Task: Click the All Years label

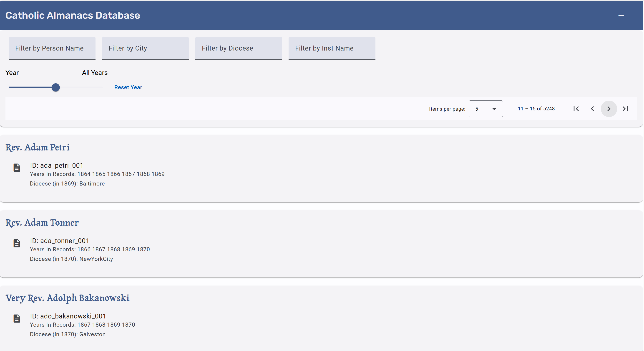Action: click(95, 73)
